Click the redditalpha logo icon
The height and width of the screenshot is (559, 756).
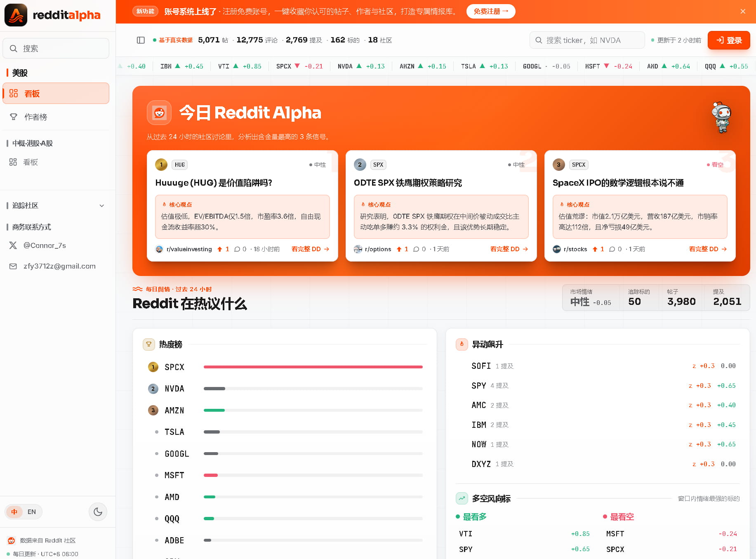pos(16,15)
